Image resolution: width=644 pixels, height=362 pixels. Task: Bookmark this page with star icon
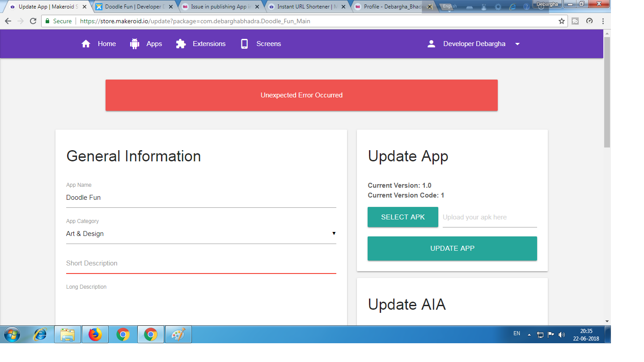pos(562,21)
